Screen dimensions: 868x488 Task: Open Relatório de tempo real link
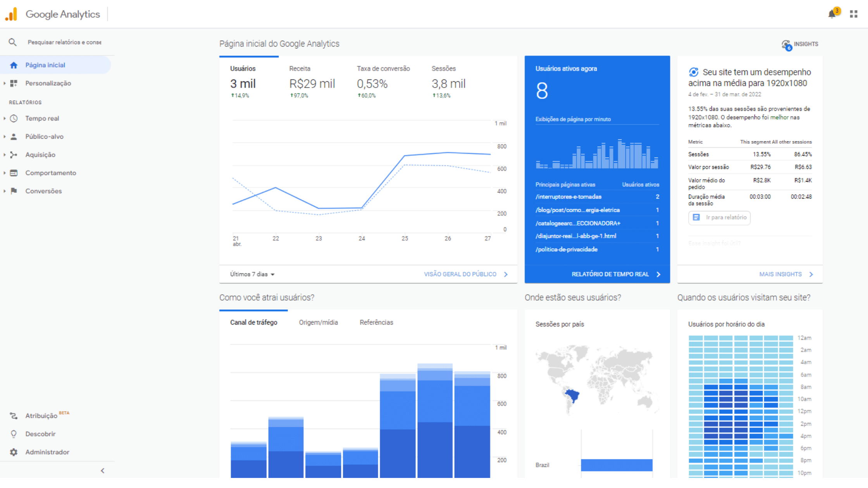point(610,275)
